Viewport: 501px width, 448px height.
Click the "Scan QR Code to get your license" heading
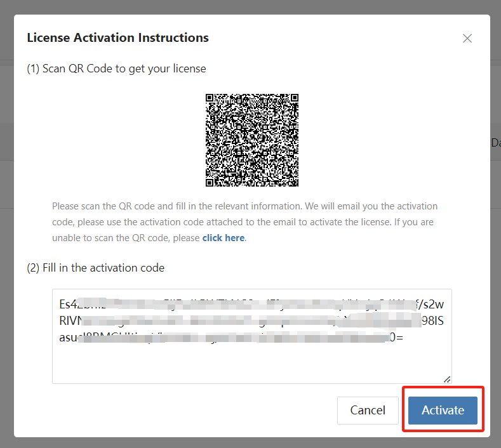124,69
